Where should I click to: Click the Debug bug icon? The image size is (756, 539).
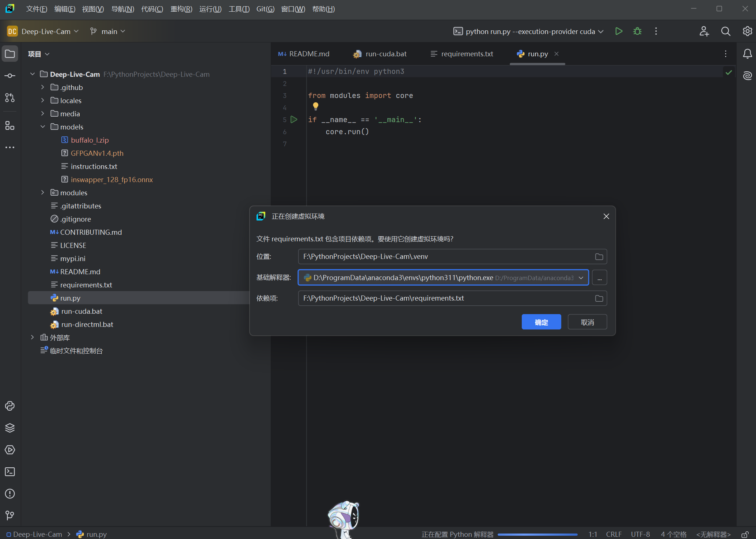[637, 31]
